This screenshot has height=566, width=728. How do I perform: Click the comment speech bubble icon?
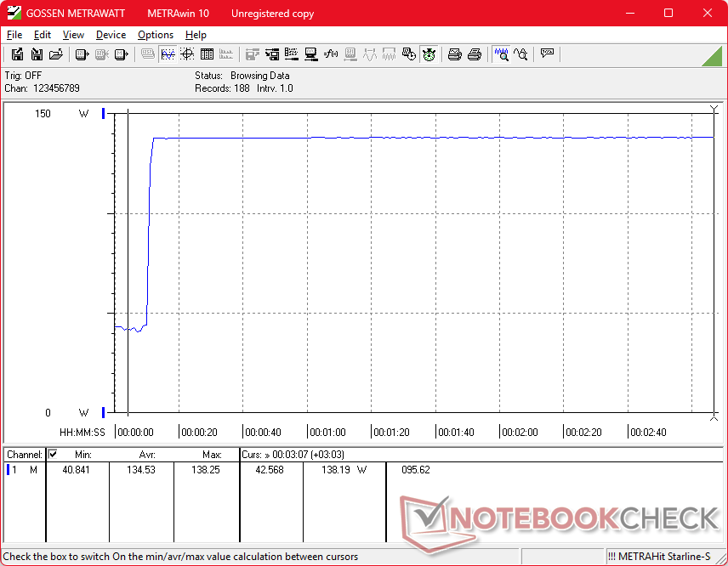[547, 54]
